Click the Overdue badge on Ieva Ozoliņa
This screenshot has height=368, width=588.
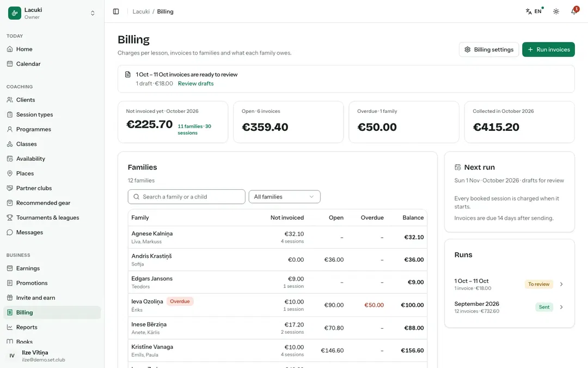point(180,301)
